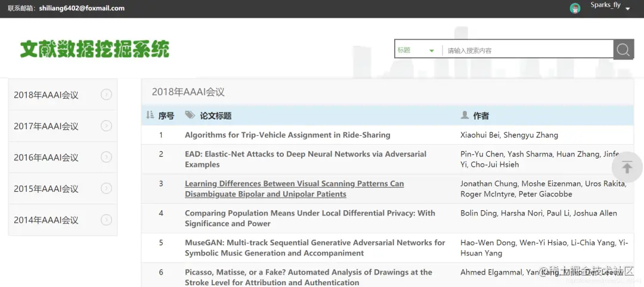The width and height of the screenshot is (644, 287).
Task: Click the circle arrow next to 2015年AAAI会议
Action: point(106,189)
